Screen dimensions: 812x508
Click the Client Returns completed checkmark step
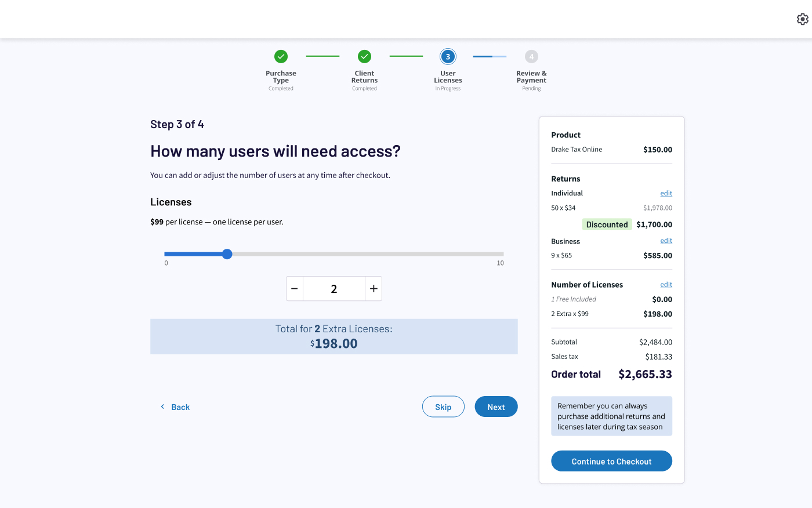point(364,56)
